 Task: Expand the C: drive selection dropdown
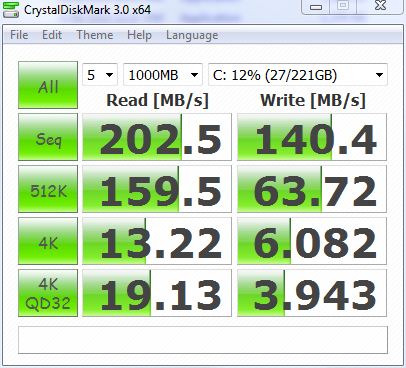[x=298, y=75]
